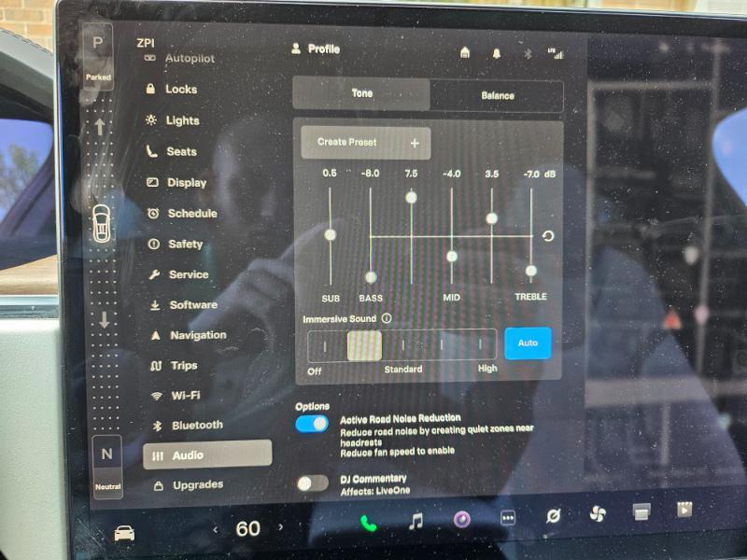
Task: Click Create Preset button
Action: [x=366, y=143]
